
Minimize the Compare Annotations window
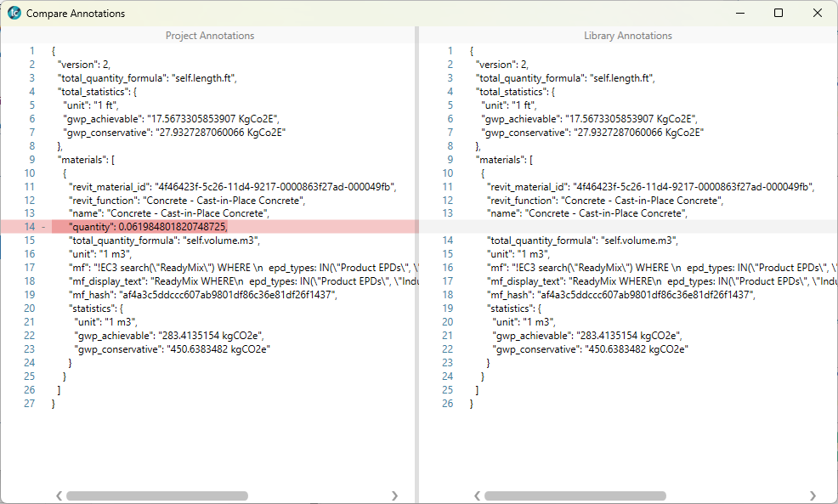click(739, 14)
